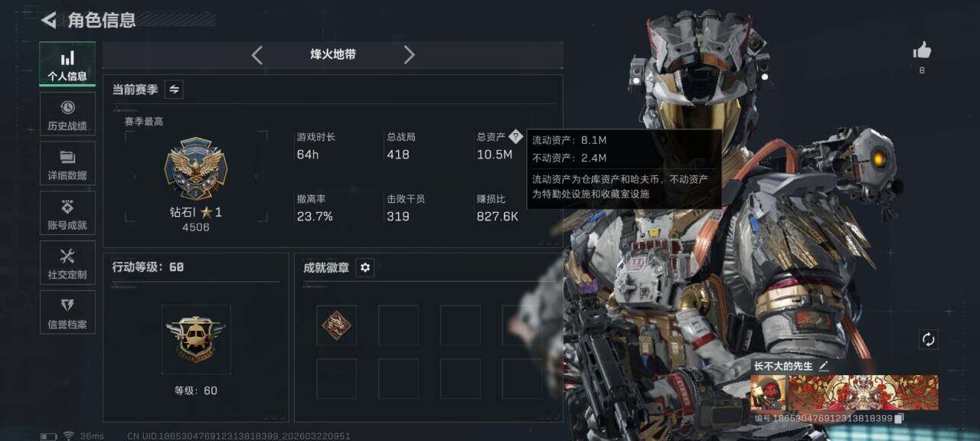Image resolution: width=980 pixels, height=441 pixels.
Task: Go back using the arrow beside 角色信息
Action: [x=49, y=20]
